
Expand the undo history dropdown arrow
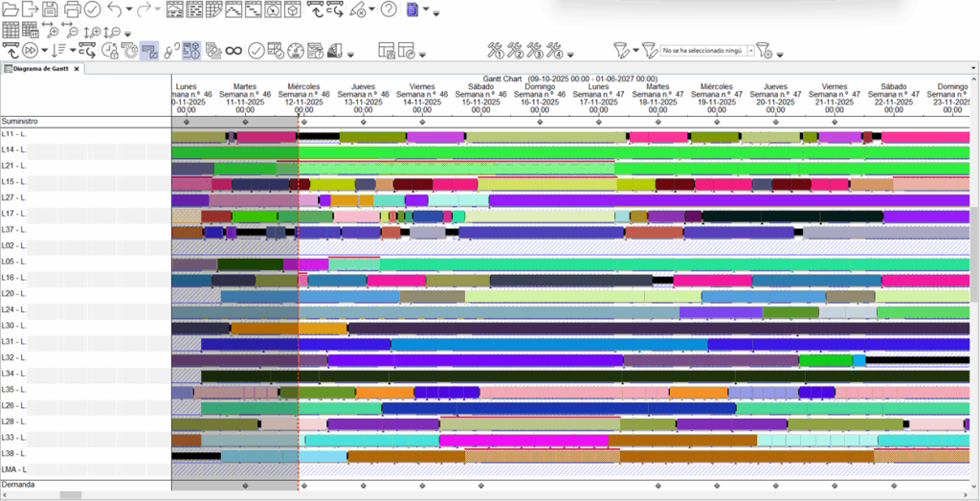129,11
